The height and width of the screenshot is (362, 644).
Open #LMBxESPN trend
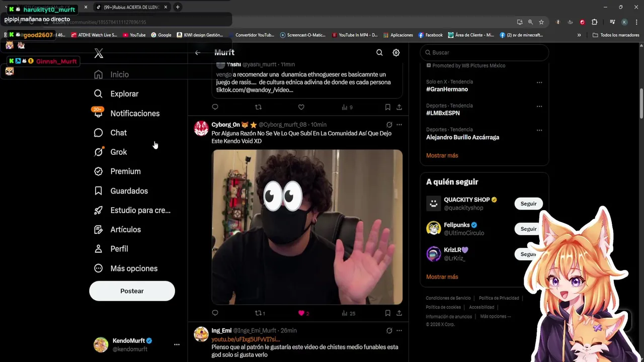tap(443, 114)
